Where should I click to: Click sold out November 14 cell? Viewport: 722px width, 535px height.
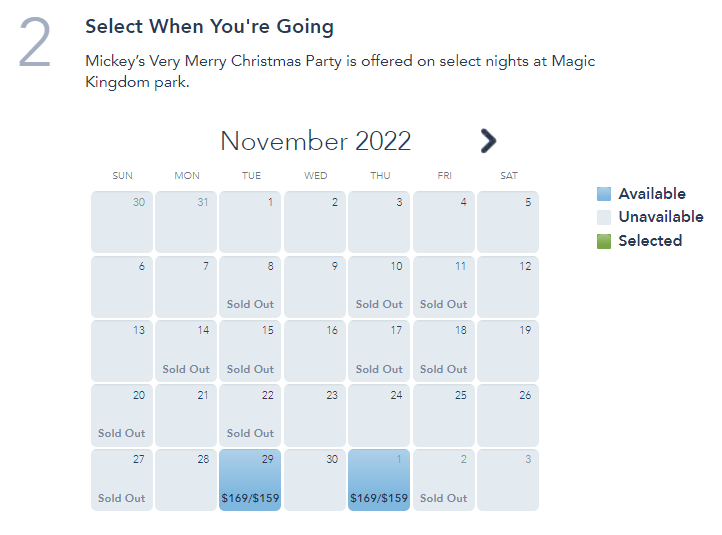(186, 351)
